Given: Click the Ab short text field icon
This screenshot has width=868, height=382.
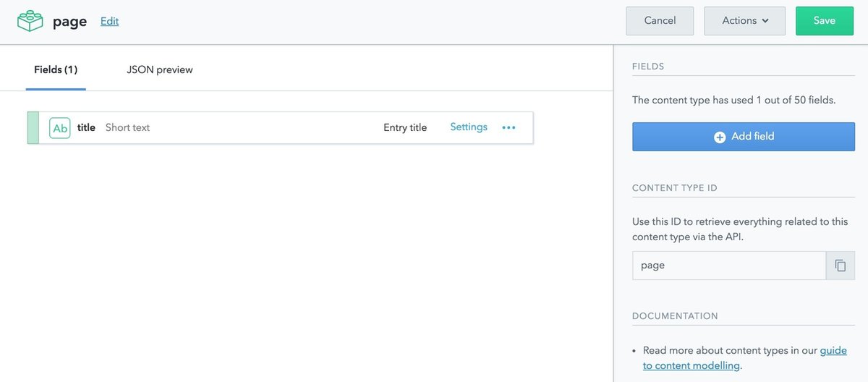Looking at the screenshot, I should click(x=60, y=128).
